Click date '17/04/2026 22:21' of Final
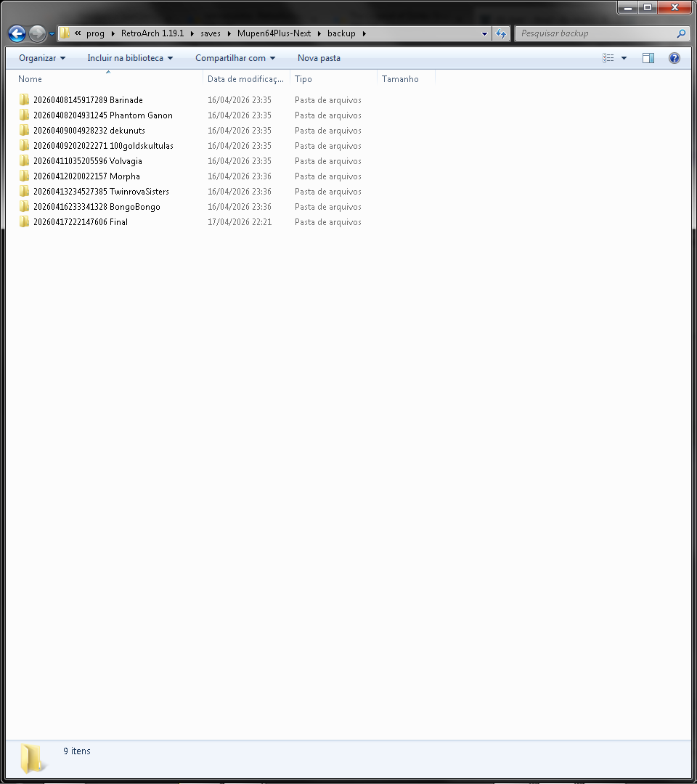The height and width of the screenshot is (784, 697). 240,222
